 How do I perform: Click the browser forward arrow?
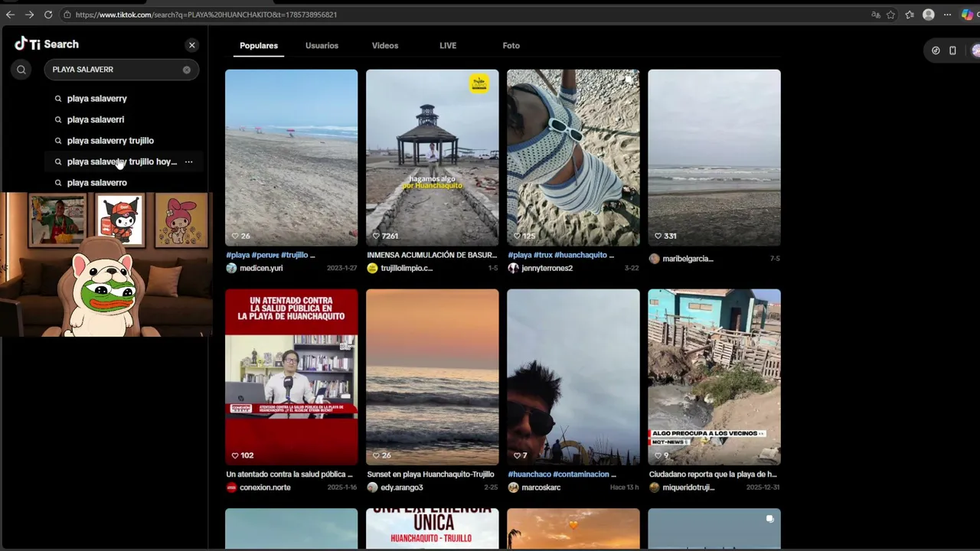tap(29, 15)
